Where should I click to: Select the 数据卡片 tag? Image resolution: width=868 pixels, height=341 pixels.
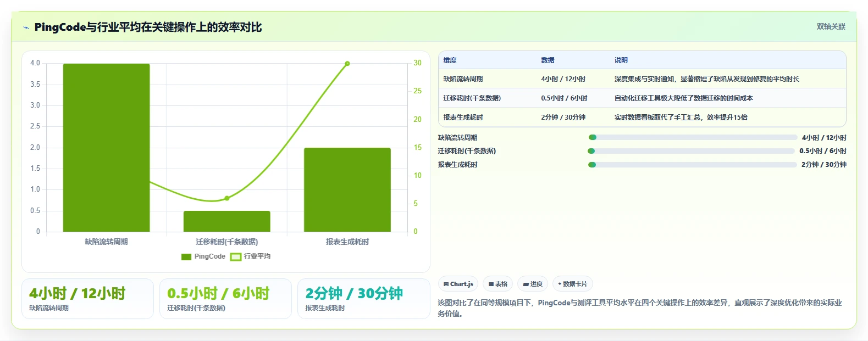(572, 284)
